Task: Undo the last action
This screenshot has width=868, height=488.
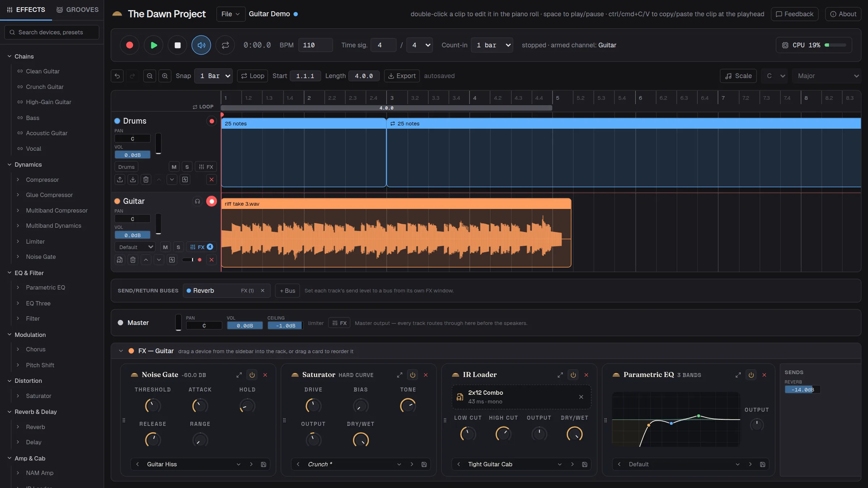Action: 117,76
